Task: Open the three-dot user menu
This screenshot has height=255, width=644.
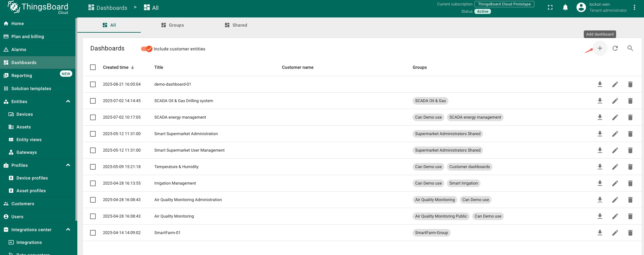Action: point(634,7)
